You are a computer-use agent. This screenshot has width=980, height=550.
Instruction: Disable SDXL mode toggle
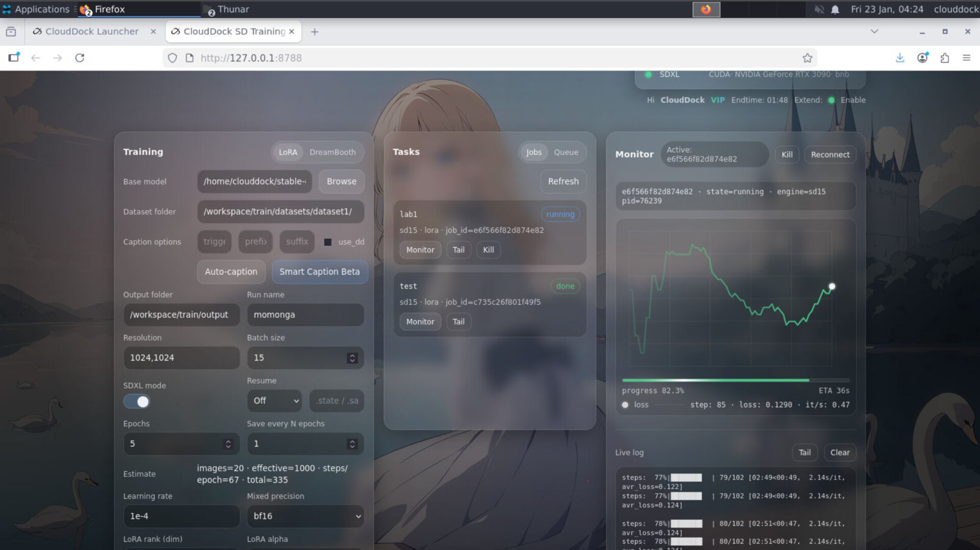136,402
